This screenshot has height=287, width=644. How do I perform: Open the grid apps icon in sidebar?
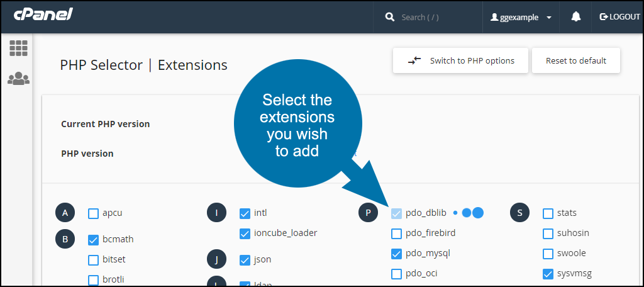[x=18, y=48]
